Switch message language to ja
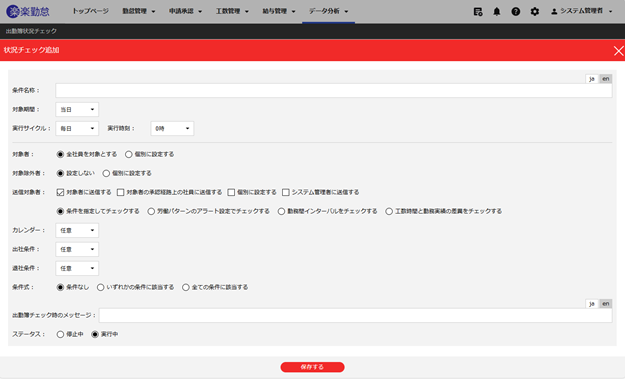The height and width of the screenshot is (379, 625). (592, 304)
